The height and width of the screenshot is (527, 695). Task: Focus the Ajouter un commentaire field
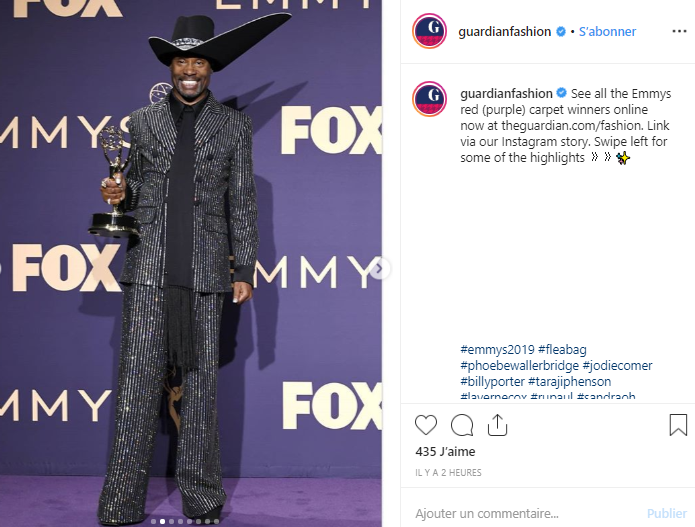(527, 513)
